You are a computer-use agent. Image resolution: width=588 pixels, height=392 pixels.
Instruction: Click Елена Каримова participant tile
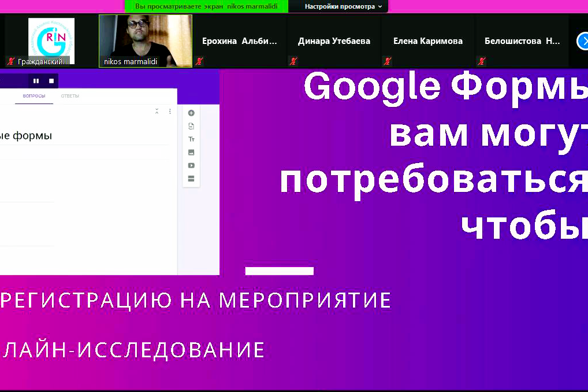point(427,41)
